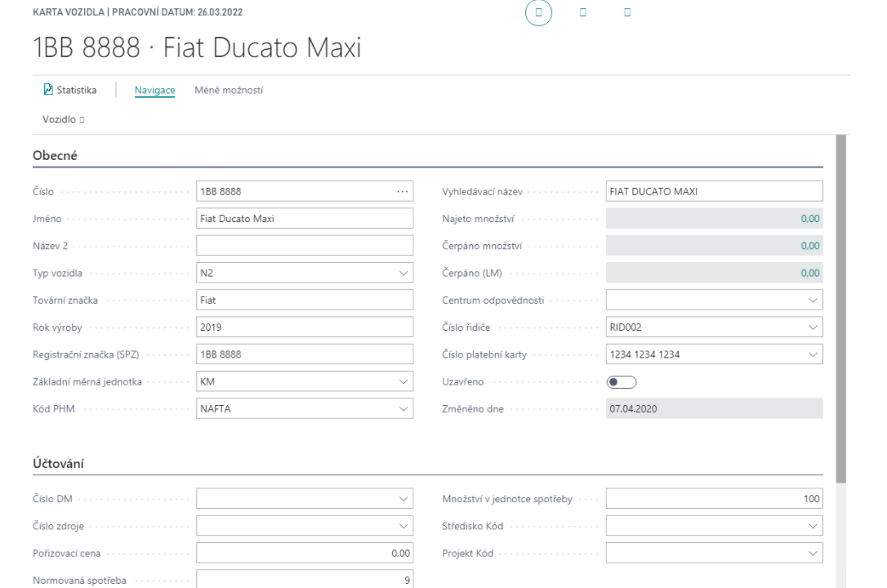Open Statistika via its chart icon
The width and height of the screenshot is (887, 588).
tap(48, 90)
